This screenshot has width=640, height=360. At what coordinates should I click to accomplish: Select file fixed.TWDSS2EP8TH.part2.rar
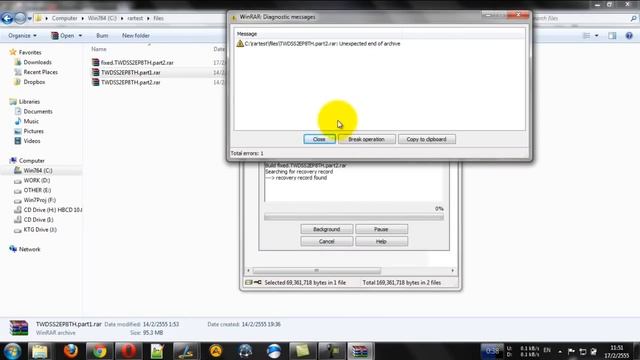coord(137,62)
